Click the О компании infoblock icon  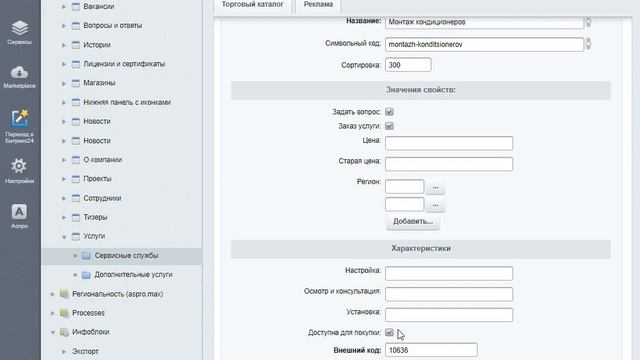pos(76,160)
